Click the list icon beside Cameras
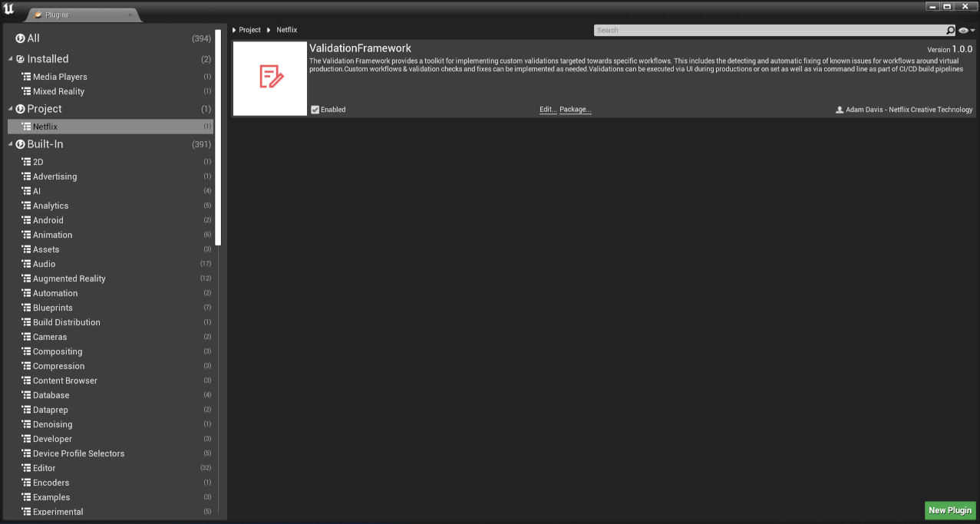Viewport: 980px width, 524px height. (x=26, y=337)
